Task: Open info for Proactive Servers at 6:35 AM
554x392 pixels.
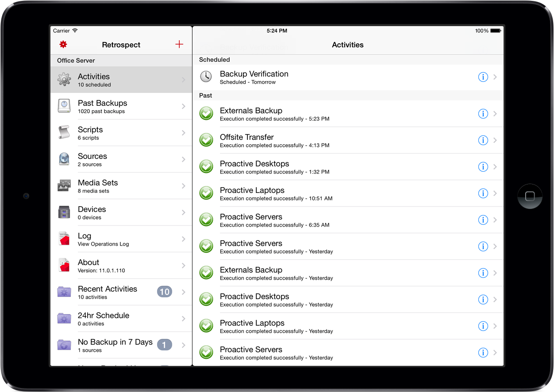Action: coord(483,220)
